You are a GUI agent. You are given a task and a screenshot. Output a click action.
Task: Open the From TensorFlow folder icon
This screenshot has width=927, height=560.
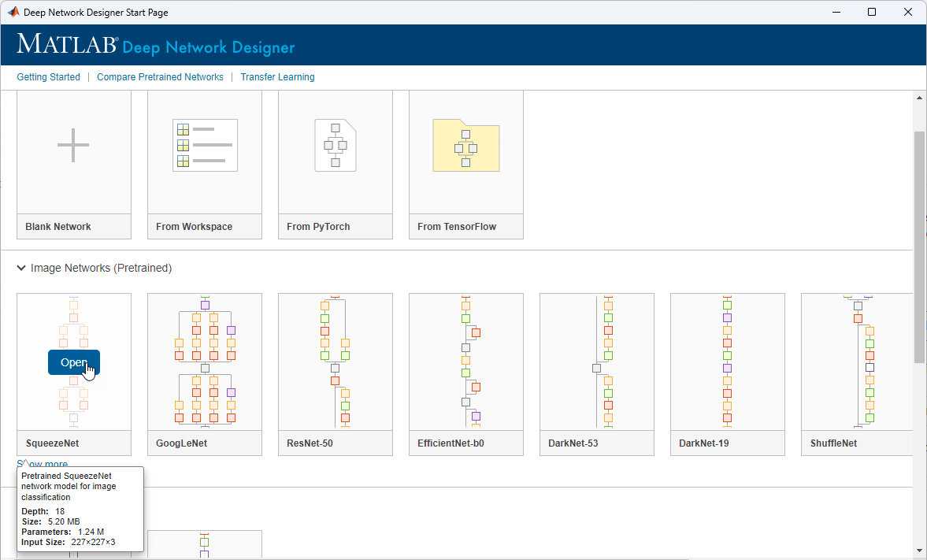pyautogui.click(x=465, y=146)
